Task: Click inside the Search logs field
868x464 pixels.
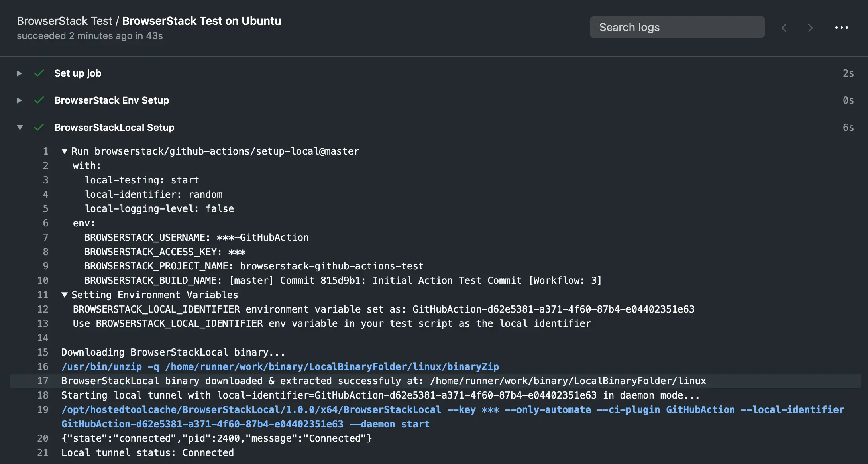Action: [677, 27]
